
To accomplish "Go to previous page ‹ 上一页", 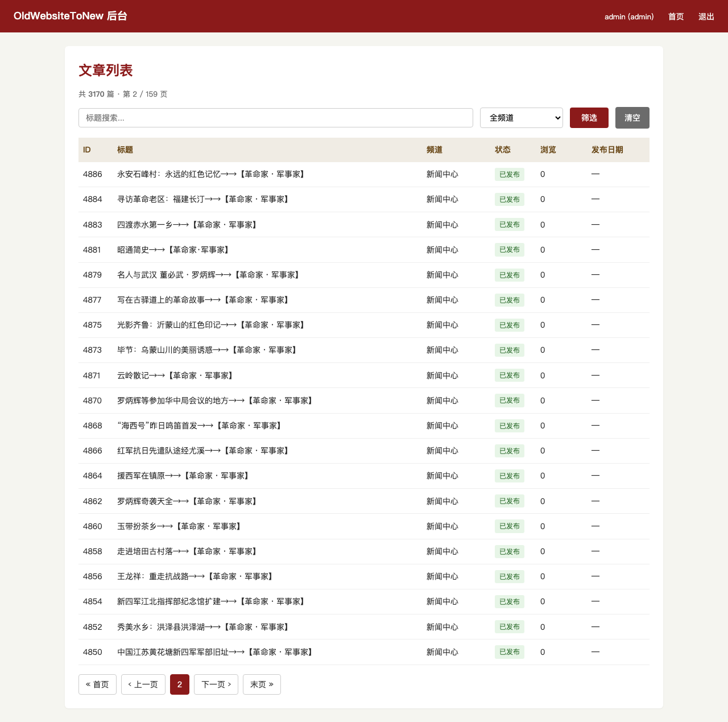I will coord(143,684).
